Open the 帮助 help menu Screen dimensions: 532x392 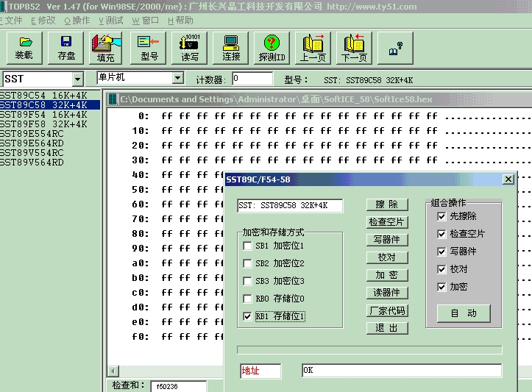pos(181,21)
